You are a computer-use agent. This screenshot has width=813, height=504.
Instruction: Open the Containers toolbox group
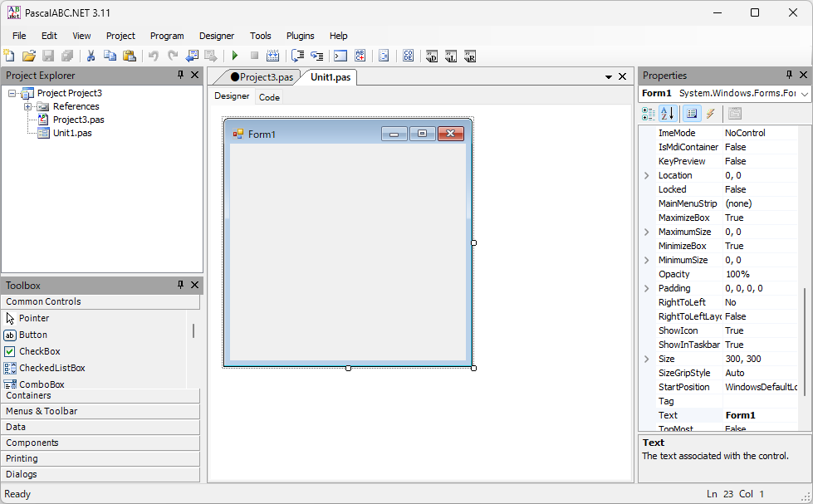tap(100, 395)
